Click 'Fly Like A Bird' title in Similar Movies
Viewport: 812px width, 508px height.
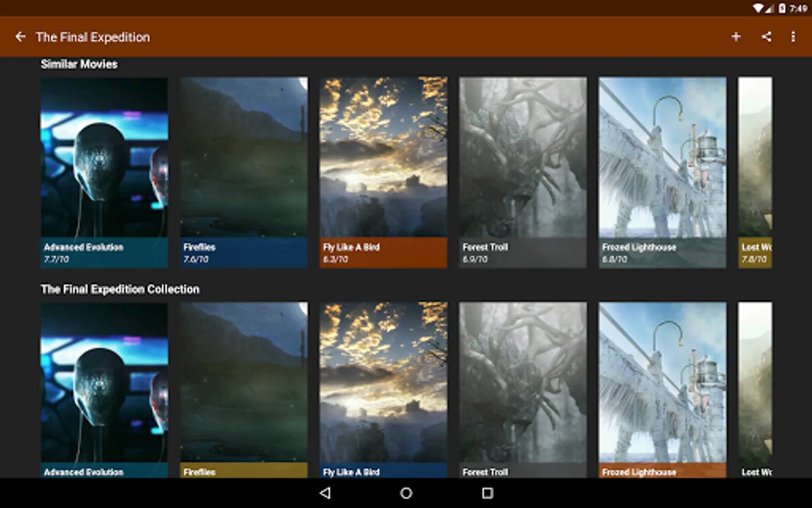point(351,247)
